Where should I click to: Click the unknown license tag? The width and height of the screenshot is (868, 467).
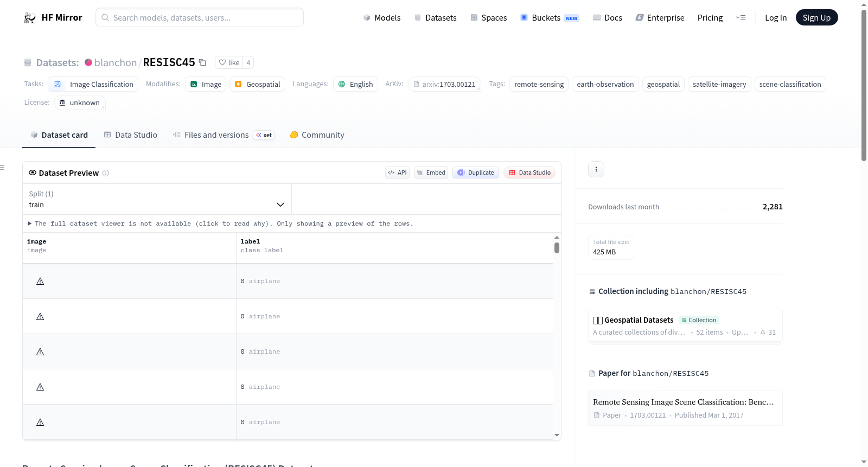coord(80,103)
